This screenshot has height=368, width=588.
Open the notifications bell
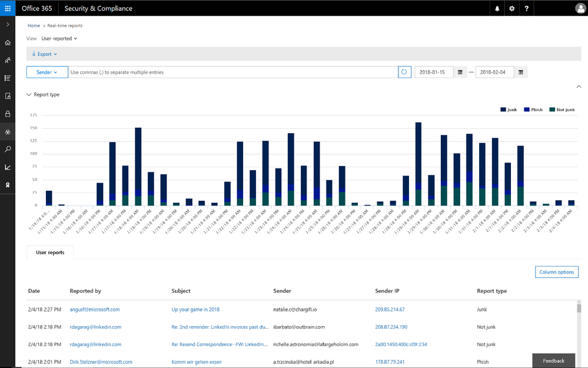click(x=497, y=8)
